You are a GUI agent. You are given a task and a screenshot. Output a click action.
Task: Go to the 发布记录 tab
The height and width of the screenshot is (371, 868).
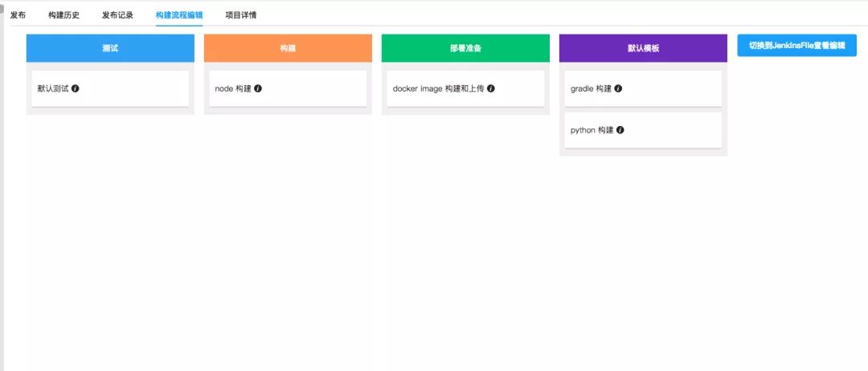pyautogui.click(x=117, y=15)
